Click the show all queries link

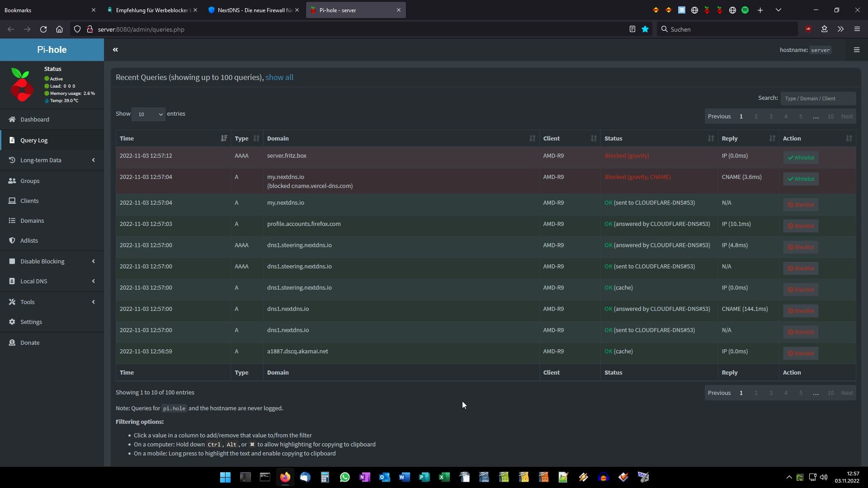pyautogui.click(x=279, y=77)
